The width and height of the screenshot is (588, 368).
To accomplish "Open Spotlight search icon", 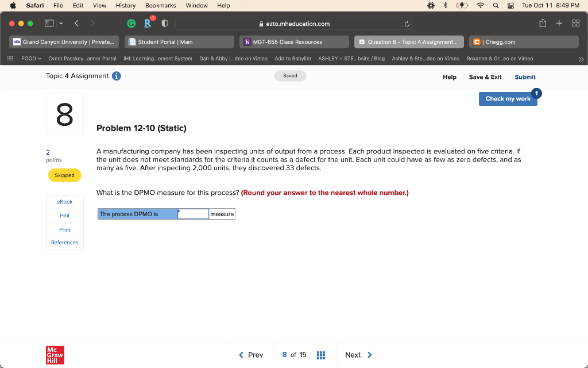I will point(496,5).
